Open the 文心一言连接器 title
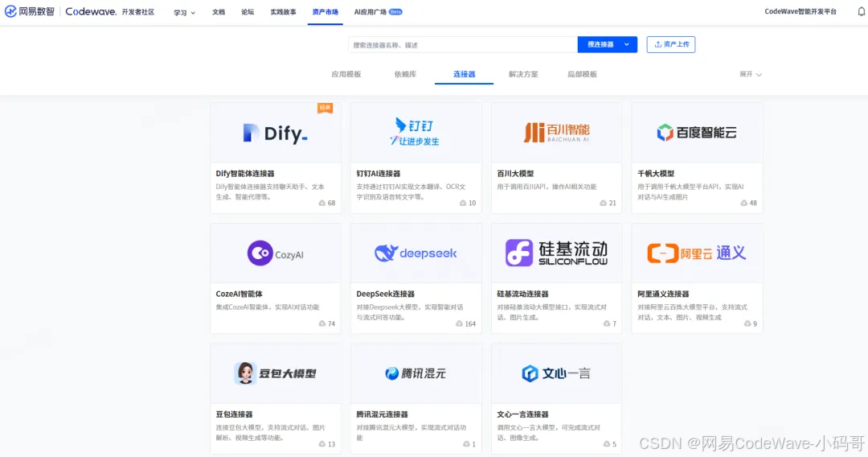Viewport: 868px width, 457px height. click(522, 414)
